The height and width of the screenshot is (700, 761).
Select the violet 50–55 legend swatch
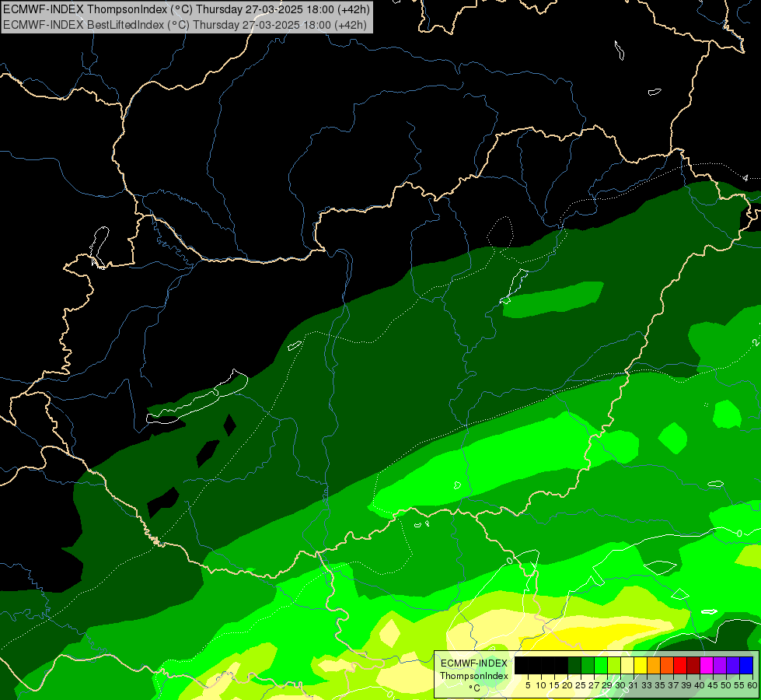tap(733, 666)
